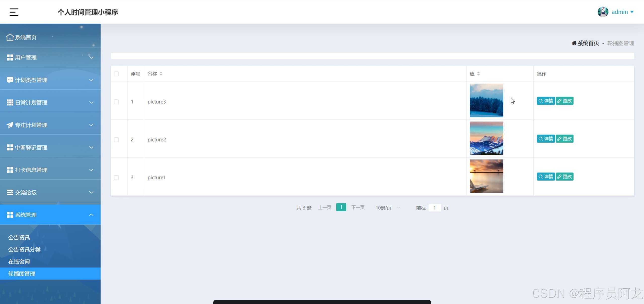Click the home icon beside 系统首页 in the sidebar

click(10, 37)
